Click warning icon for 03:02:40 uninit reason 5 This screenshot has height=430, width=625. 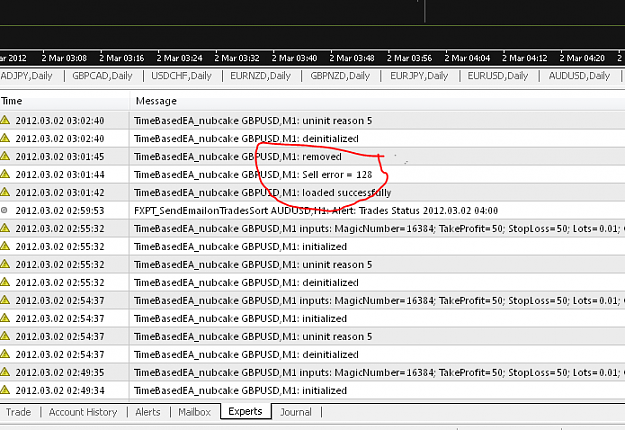(x=5, y=120)
